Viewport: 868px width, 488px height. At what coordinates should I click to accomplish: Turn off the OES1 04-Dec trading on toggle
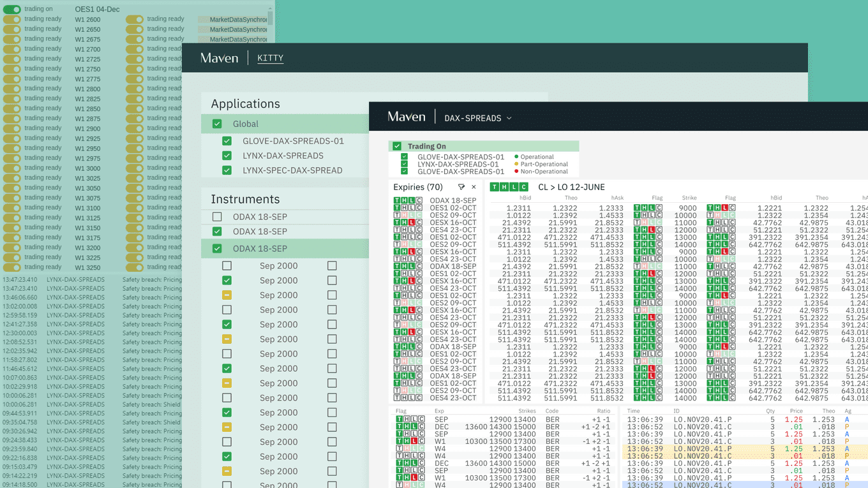click(12, 10)
